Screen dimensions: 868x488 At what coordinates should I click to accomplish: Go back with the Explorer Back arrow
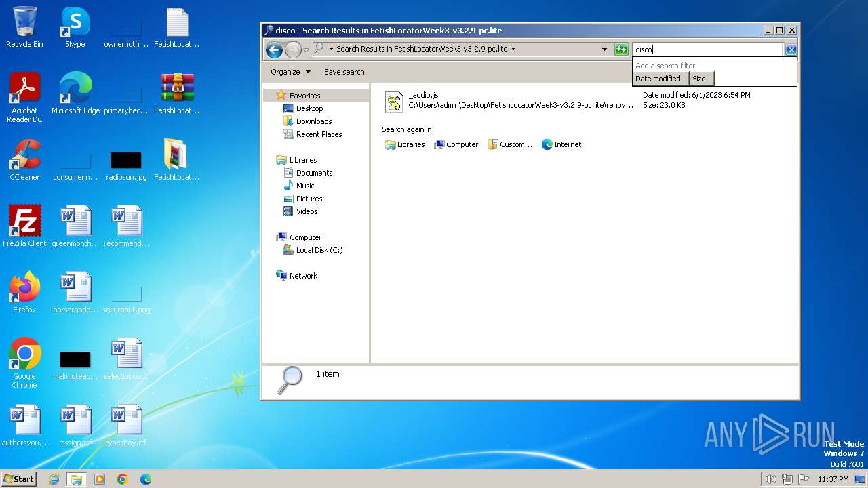[274, 49]
